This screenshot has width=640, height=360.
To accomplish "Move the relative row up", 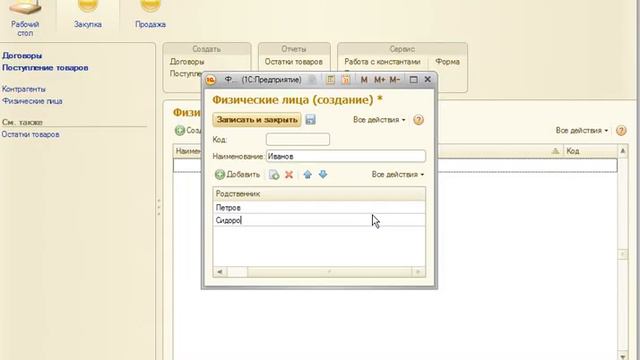I will tap(308, 175).
